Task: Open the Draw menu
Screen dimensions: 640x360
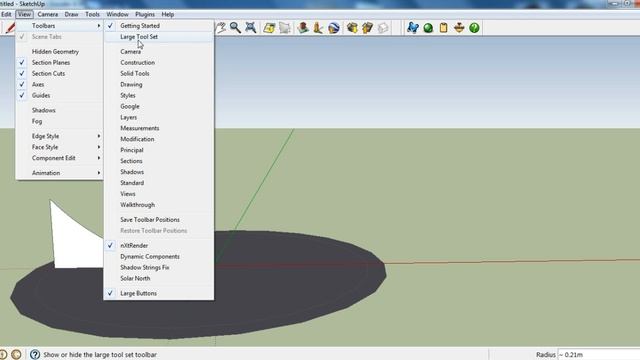Action: [71, 14]
